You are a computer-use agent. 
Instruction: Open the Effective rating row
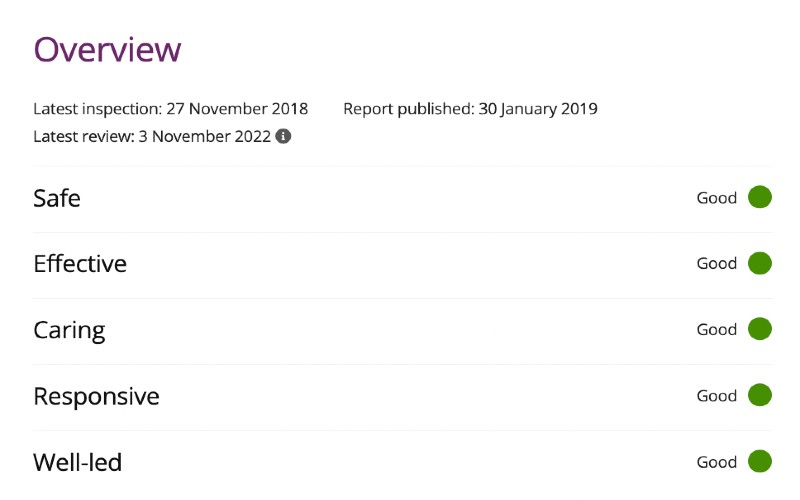pyautogui.click(x=403, y=265)
